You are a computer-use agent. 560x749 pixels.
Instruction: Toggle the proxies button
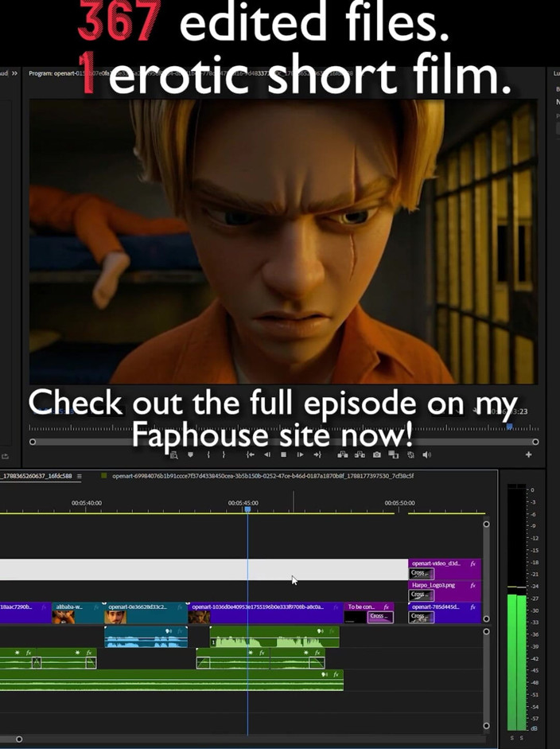click(x=410, y=454)
